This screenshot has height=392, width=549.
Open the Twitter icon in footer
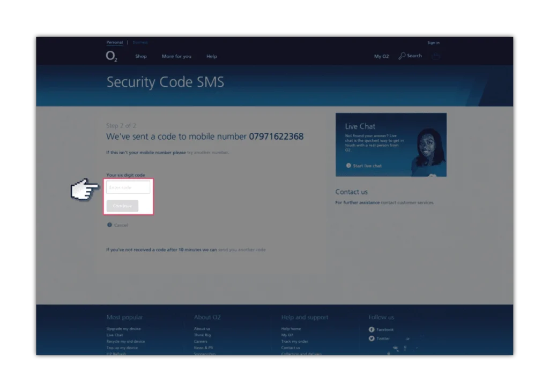[x=372, y=338]
